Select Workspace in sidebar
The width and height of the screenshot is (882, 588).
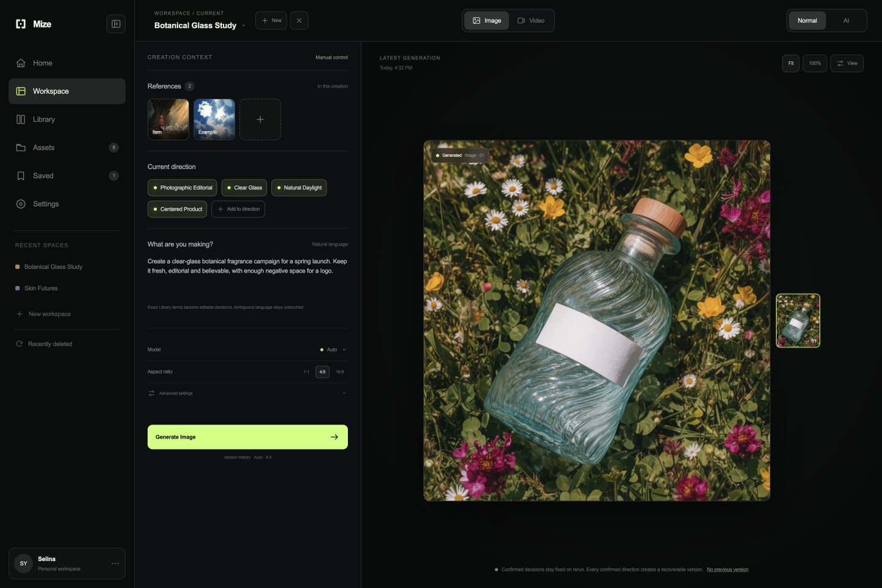[x=67, y=91]
